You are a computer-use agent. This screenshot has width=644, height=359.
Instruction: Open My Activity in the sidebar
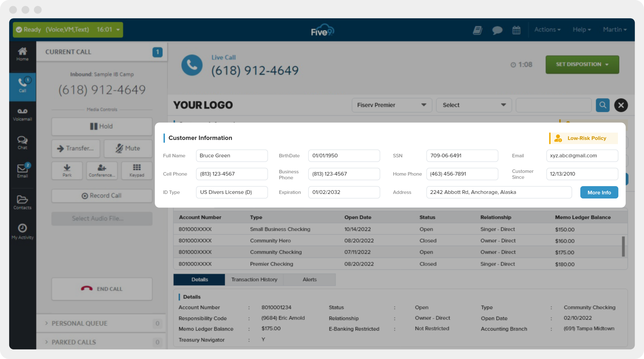22,232
